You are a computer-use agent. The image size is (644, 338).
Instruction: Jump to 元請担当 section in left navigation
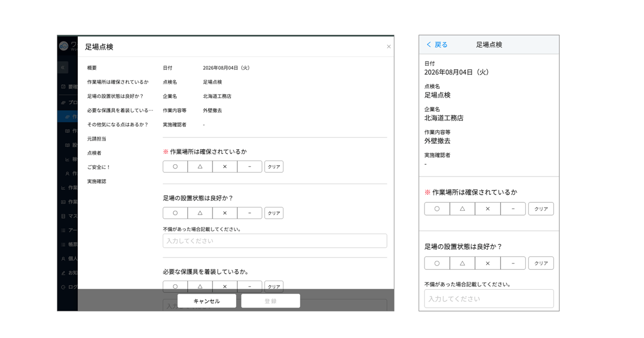(97, 139)
